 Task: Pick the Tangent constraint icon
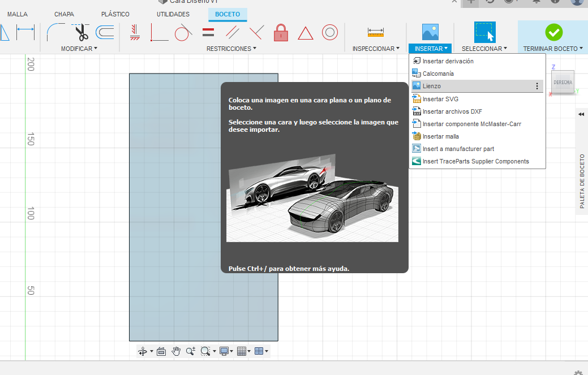point(182,33)
